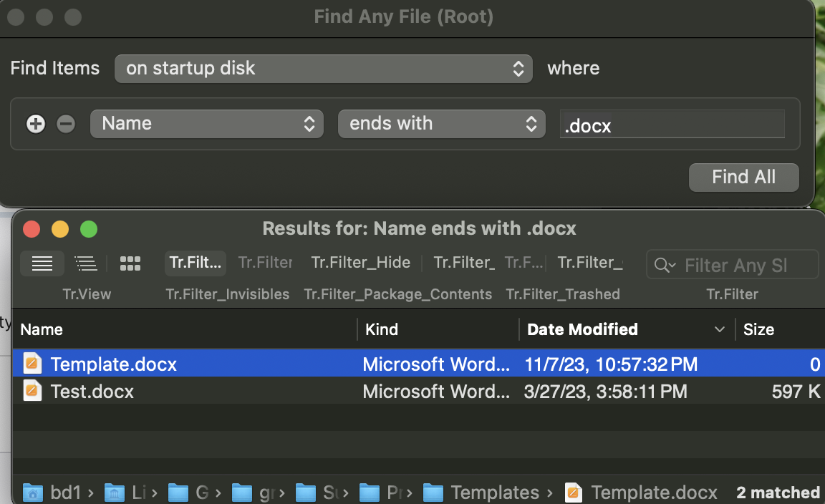Switch to hierarchical view
825x504 pixels.
tap(86, 263)
